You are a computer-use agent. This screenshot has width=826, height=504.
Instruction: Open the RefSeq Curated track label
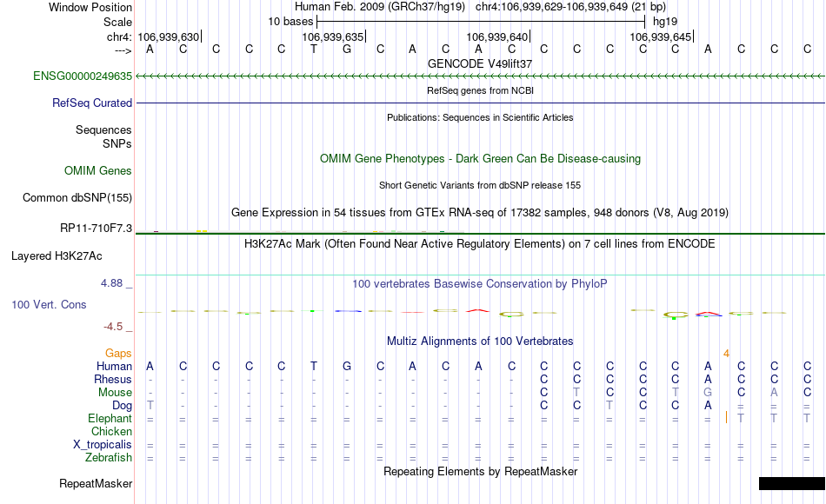pyautogui.click(x=91, y=103)
